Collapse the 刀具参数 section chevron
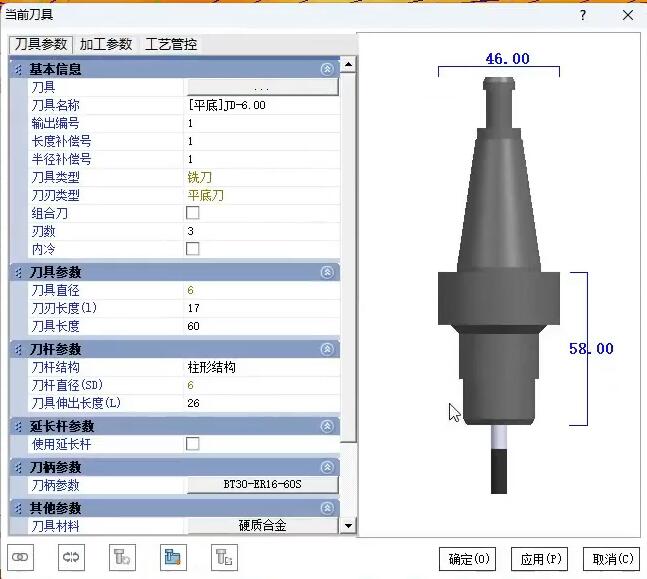The height and width of the screenshot is (579, 647). (327, 272)
